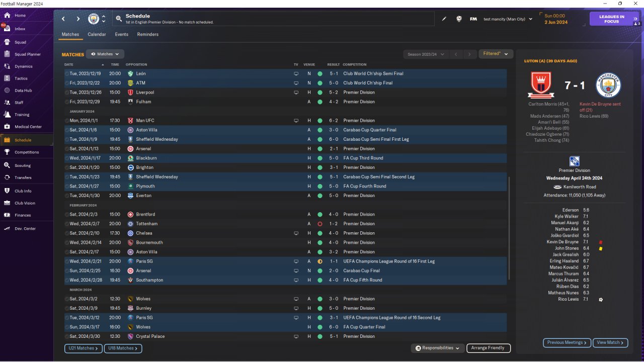Screen dimensions: 644x362
Task: Select the Arsenal Carabao Cup Final row
Action: point(285,270)
